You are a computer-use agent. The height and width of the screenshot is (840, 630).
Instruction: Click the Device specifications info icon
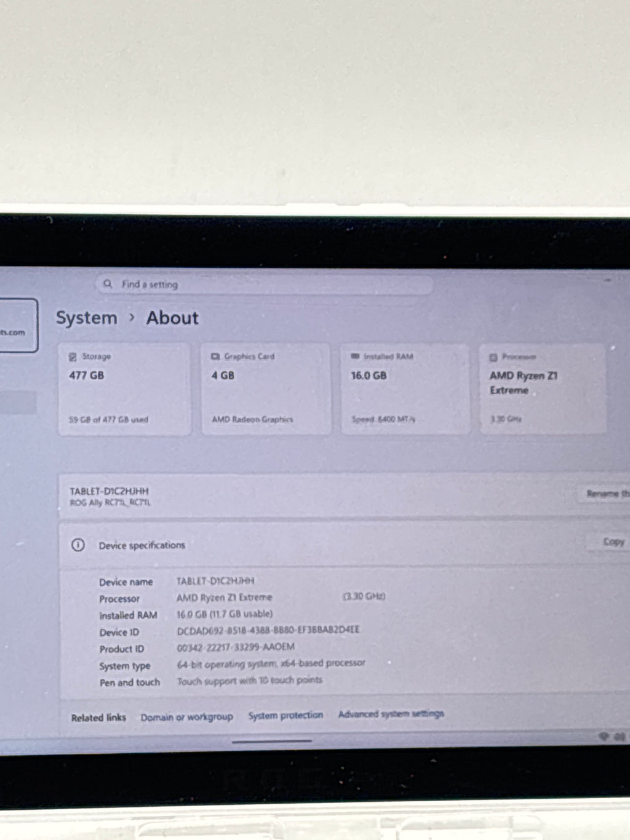pos(78,545)
